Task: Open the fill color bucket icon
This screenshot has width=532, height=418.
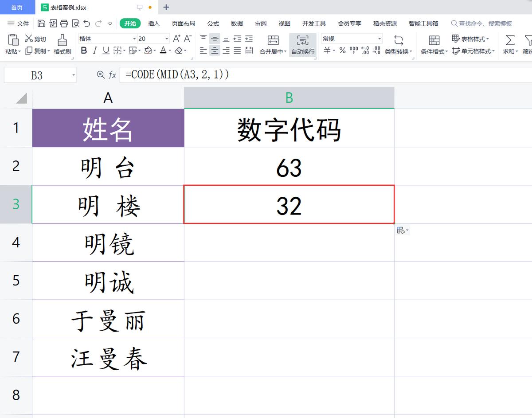Action: click(x=148, y=51)
